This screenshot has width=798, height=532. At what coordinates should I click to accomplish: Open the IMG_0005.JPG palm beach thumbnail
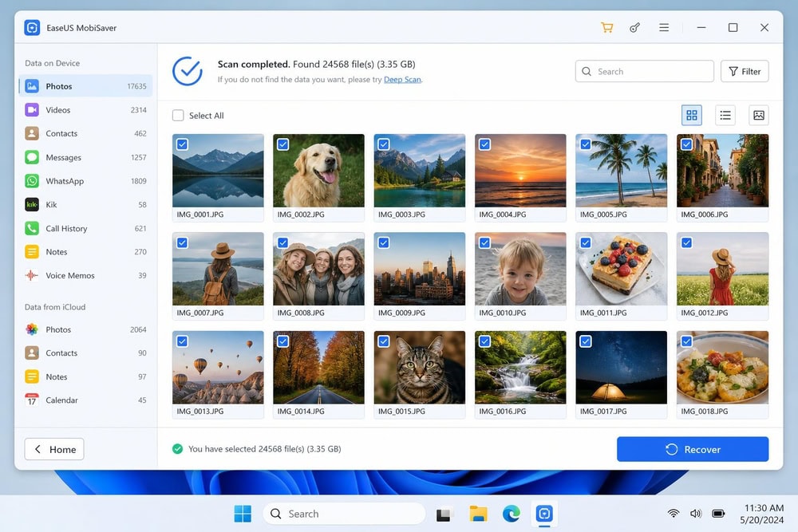tap(621, 171)
